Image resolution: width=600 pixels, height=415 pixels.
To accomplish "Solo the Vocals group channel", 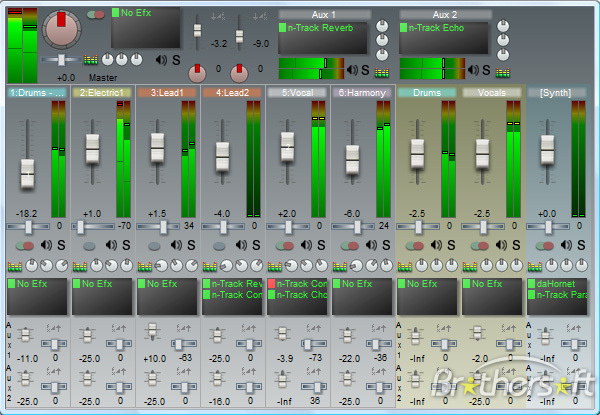I will (517, 245).
